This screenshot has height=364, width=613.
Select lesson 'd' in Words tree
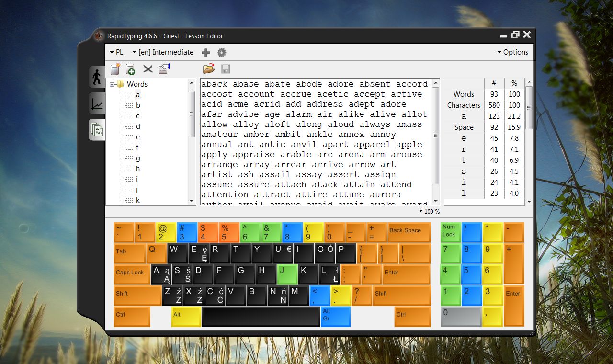point(138,126)
